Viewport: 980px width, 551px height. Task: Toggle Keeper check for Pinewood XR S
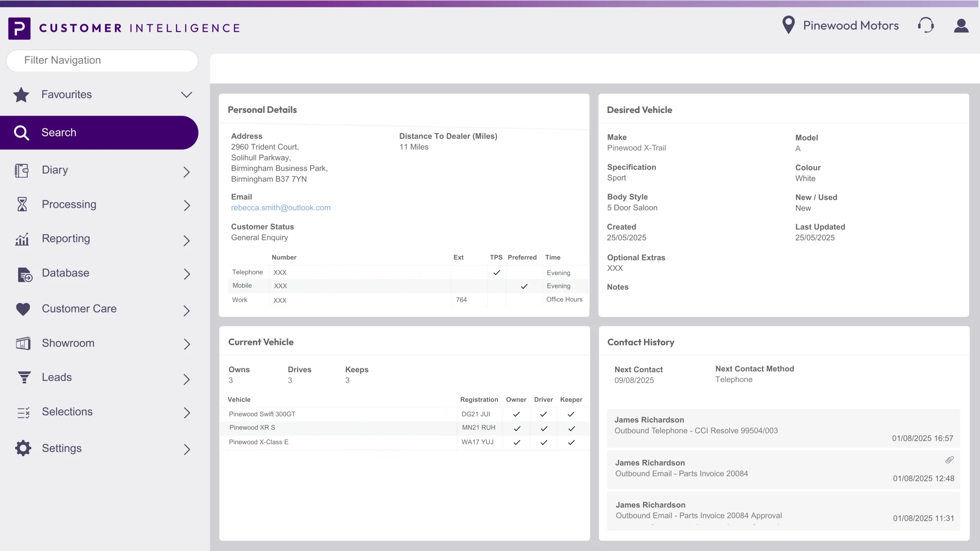[x=572, y=429]
